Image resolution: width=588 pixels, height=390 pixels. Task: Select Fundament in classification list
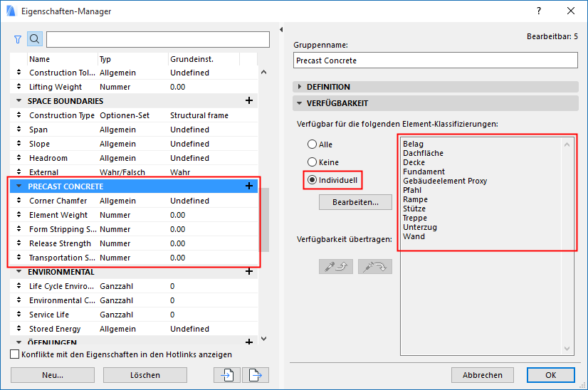point(424,172)
